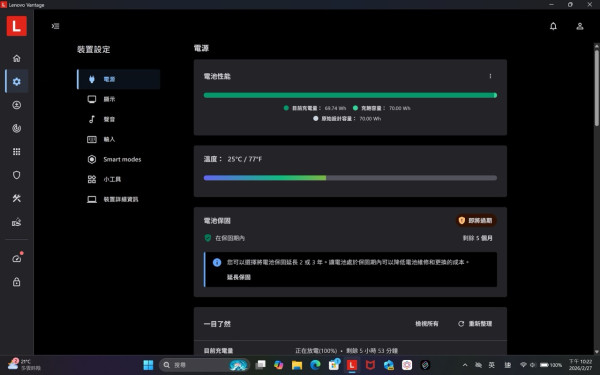Viewport: 600px width, 375px height.
Task: Go to Home in left sidebar
Action: click(x=16, y=58)
